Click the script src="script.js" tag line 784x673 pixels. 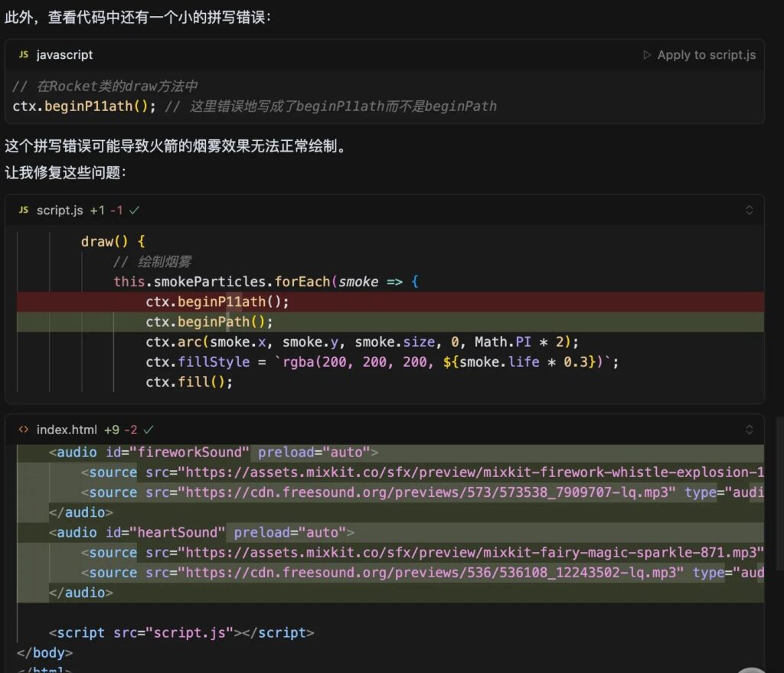pos(181,632)
